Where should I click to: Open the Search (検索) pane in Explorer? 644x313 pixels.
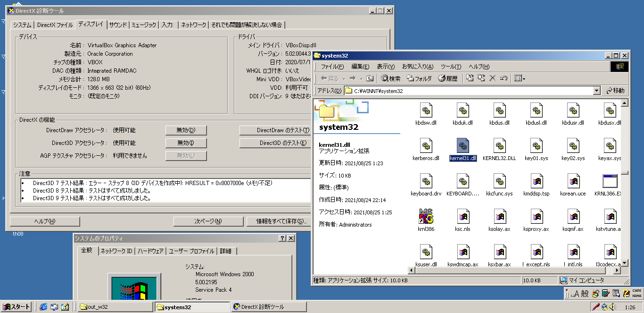(x=391, y=78)
